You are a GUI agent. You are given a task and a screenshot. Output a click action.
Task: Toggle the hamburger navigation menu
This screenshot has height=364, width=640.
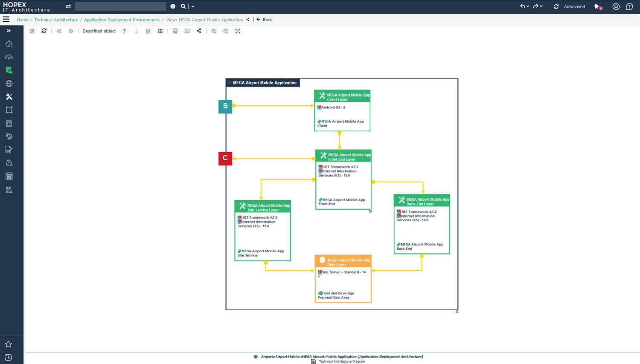pos(6,20)
